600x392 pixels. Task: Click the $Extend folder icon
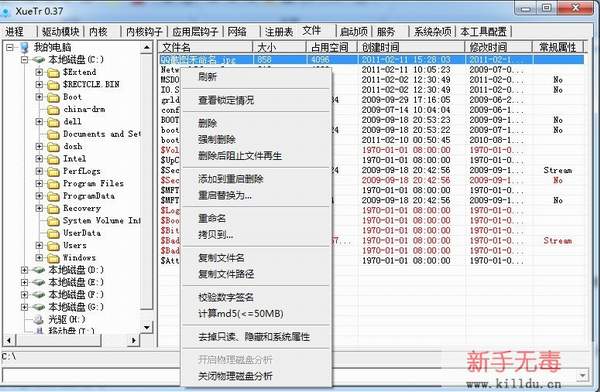point(53,72)
